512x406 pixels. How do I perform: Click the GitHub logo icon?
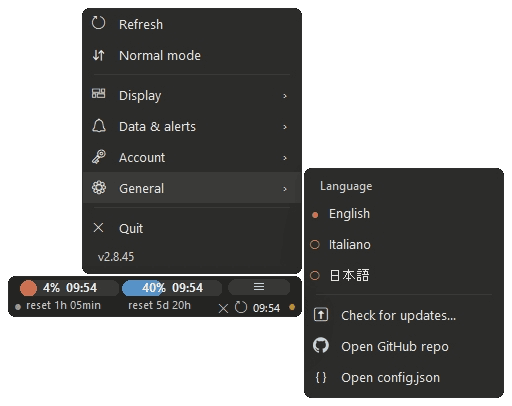[x=321, y=346]
